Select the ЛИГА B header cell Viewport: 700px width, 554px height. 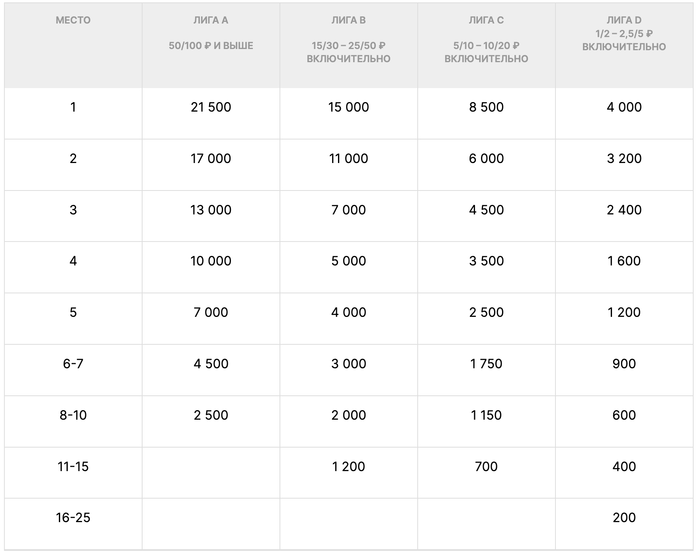[x=348, y=20]
